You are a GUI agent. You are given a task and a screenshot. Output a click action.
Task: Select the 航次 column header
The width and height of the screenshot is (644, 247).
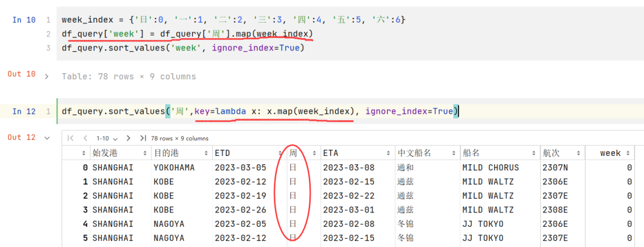(551, 153)
